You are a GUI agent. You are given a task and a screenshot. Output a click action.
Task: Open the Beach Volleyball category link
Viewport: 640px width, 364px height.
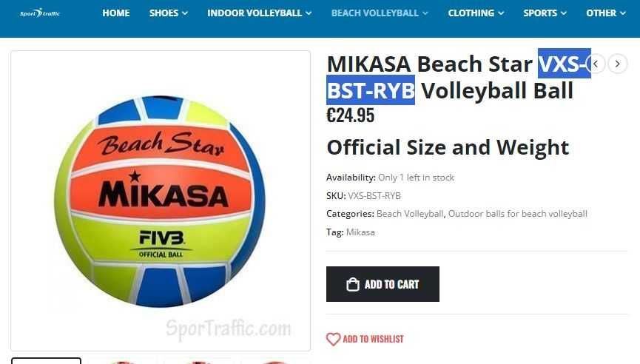pos(410,214)
